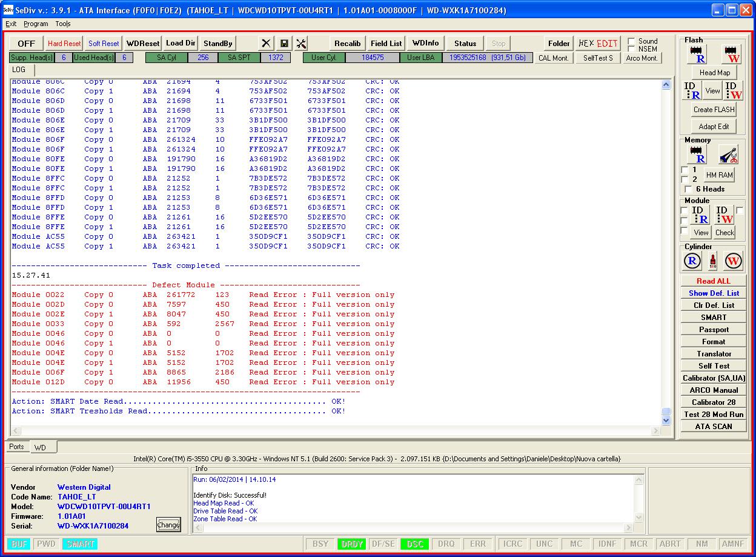
Task: Click the Soft Reset button
Action: click(104, 44)
